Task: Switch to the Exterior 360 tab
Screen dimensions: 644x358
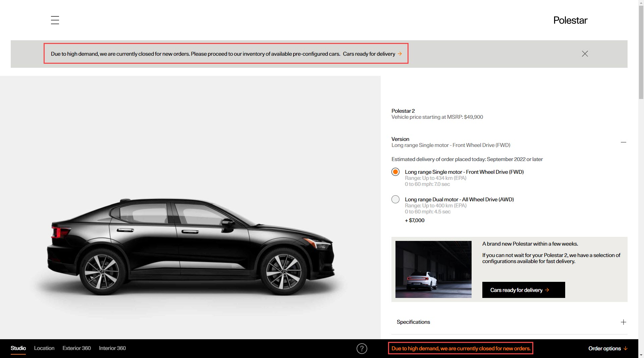Action: coord(76,348)
